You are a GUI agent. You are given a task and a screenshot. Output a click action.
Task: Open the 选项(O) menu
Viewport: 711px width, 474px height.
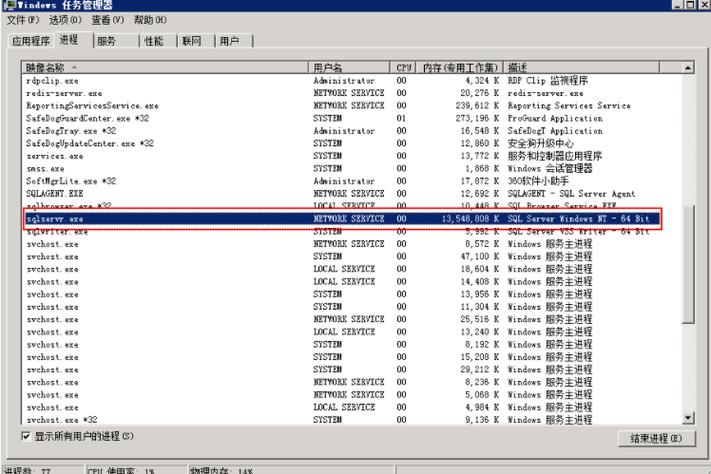pos(65,20)
